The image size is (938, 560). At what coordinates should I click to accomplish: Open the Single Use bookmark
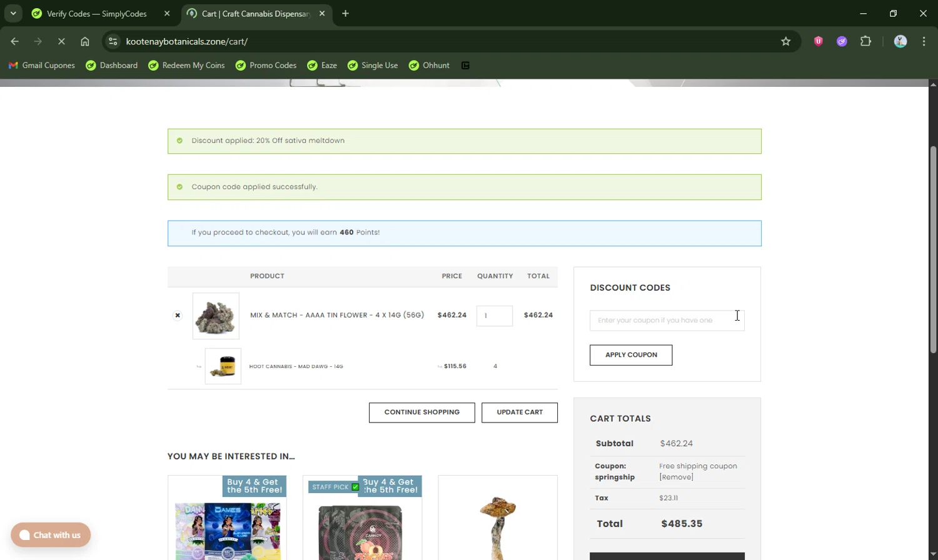click(x=373, y=65)
